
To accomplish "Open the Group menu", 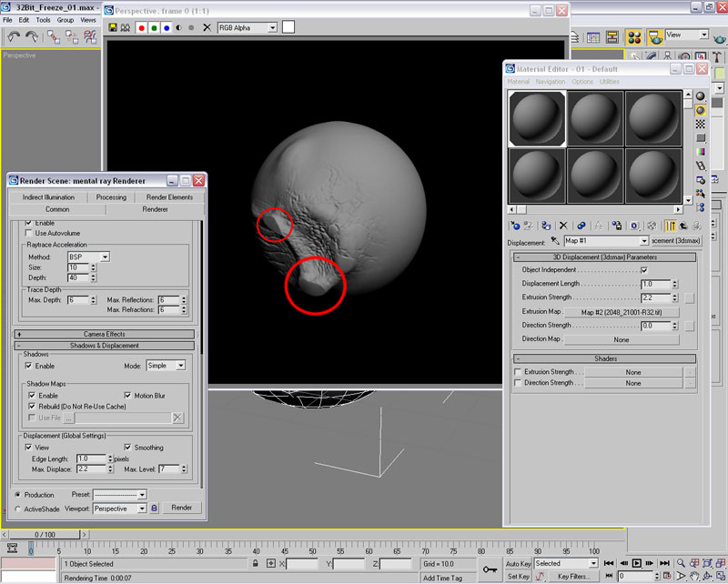I will (66, 20).
